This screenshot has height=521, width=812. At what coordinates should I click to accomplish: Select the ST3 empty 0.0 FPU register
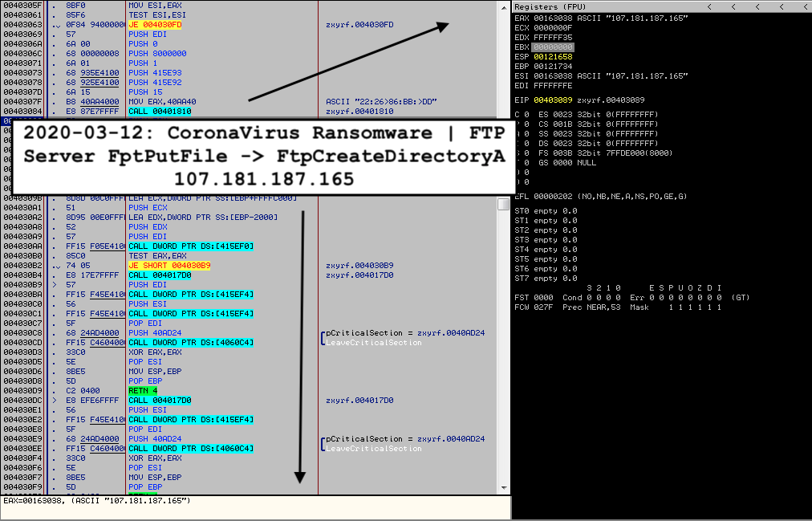pyautogui.click(x=546, y=240)
